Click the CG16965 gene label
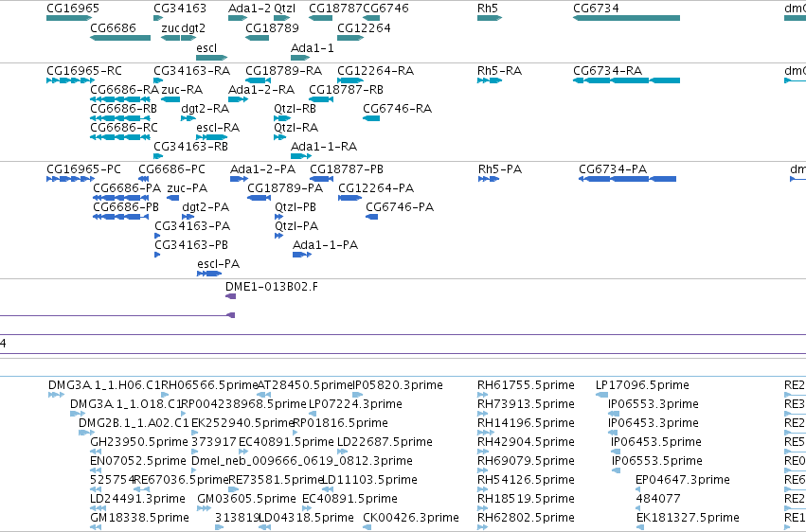Image resolution: width=806 pixels, height=532 pixels. tap(73, 9)
